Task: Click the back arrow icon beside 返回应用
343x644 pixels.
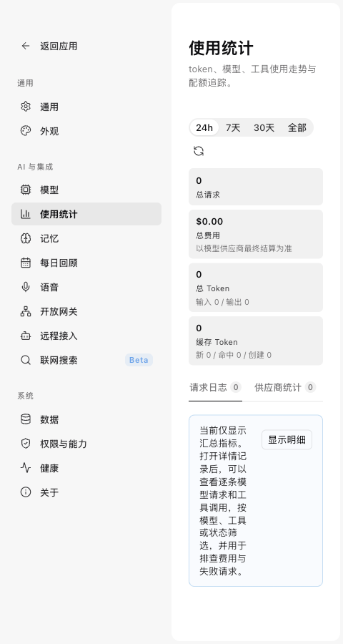Action: click(26, 46)
